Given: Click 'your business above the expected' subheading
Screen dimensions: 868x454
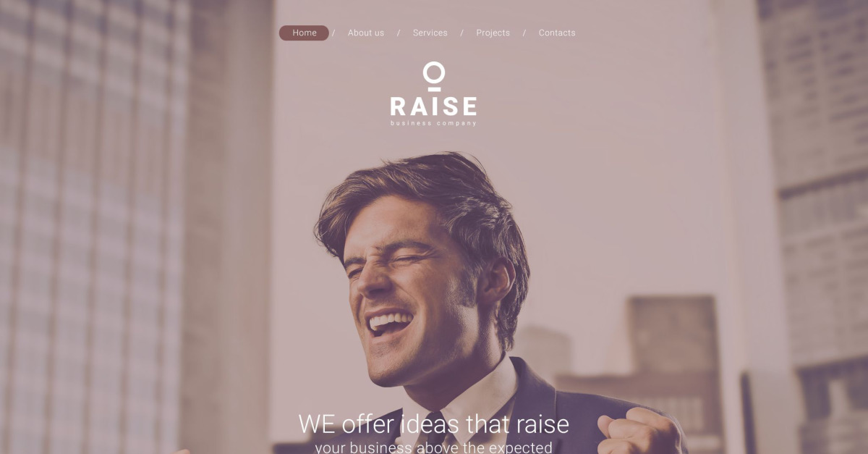Looking at the screenshot, I should tap(433, 447).
